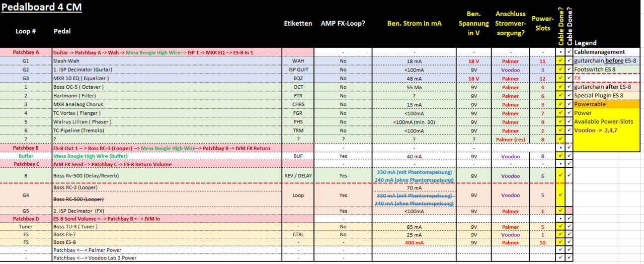Select the Walrus Lillian ( Phaser ) cell
Screen dimensions: 644x264
tap(167, 121)
